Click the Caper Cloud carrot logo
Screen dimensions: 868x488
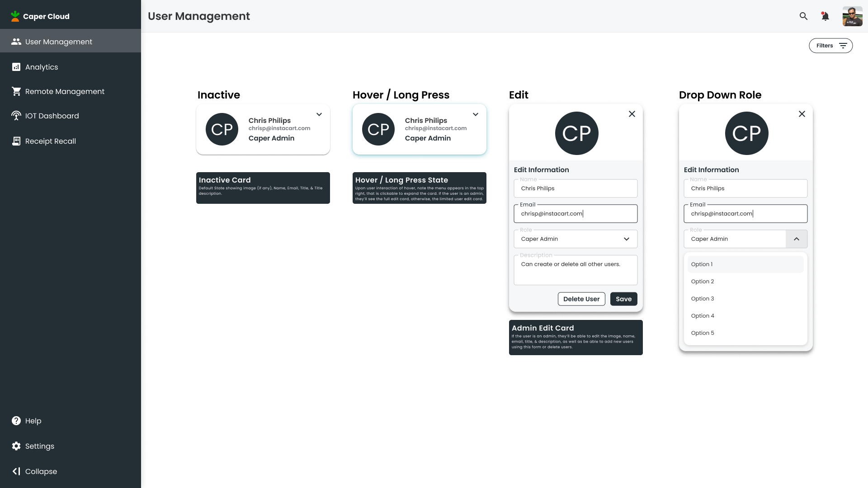point(15,16)
